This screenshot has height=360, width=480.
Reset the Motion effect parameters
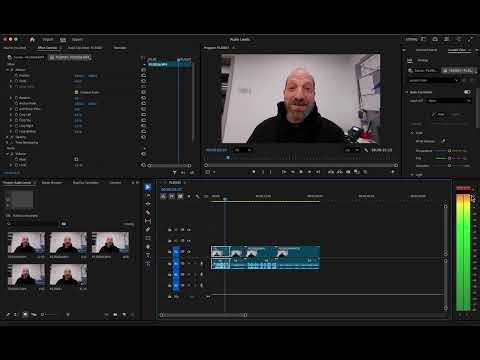pos(144,70)
